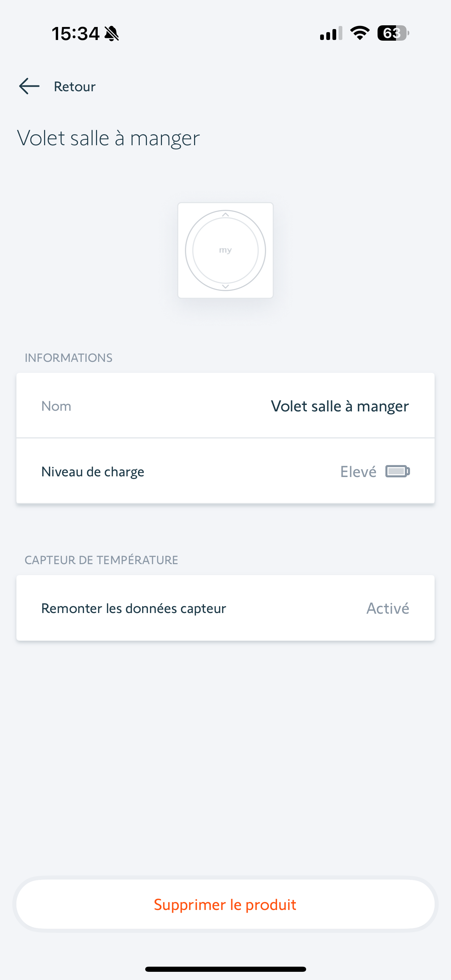451x980 pixels.
Task: Tap the Elevé charge level text
Action: click(x=358, y=472)
